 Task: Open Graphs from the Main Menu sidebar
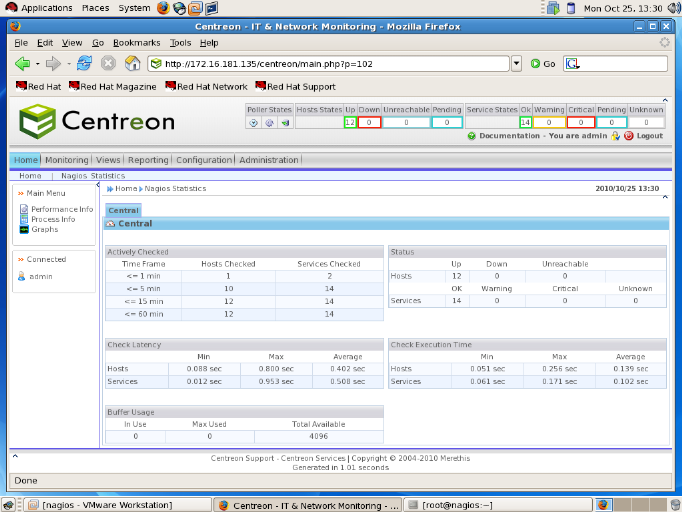[x=44, y=229]
